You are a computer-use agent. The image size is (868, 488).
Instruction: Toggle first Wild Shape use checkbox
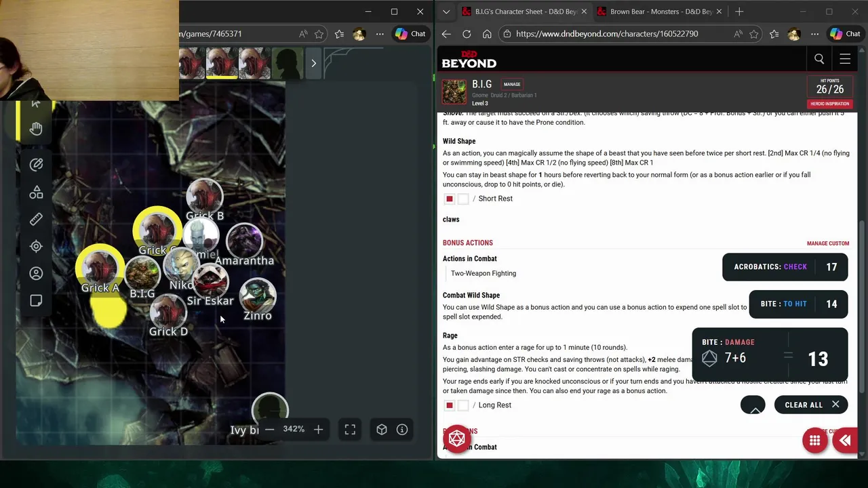point(449,199)
